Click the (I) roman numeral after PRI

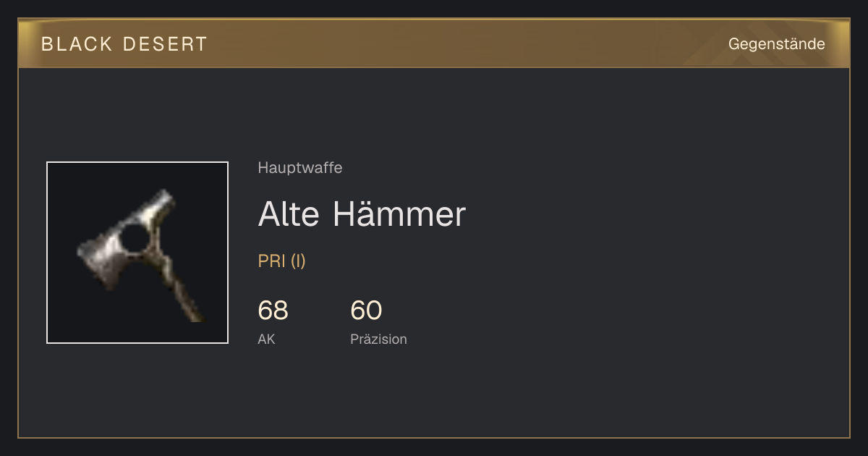tap(298, 261)
